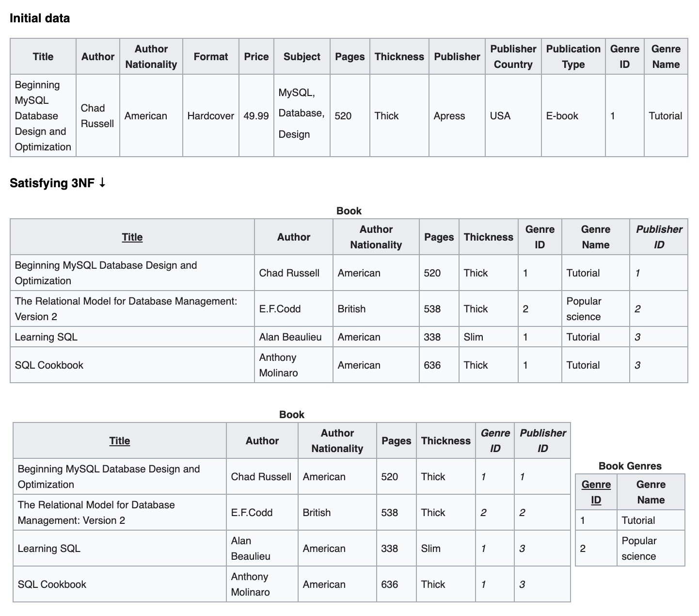Click Genre Name header in the initial data table
The image size is (699, 616).
point(666,57)
